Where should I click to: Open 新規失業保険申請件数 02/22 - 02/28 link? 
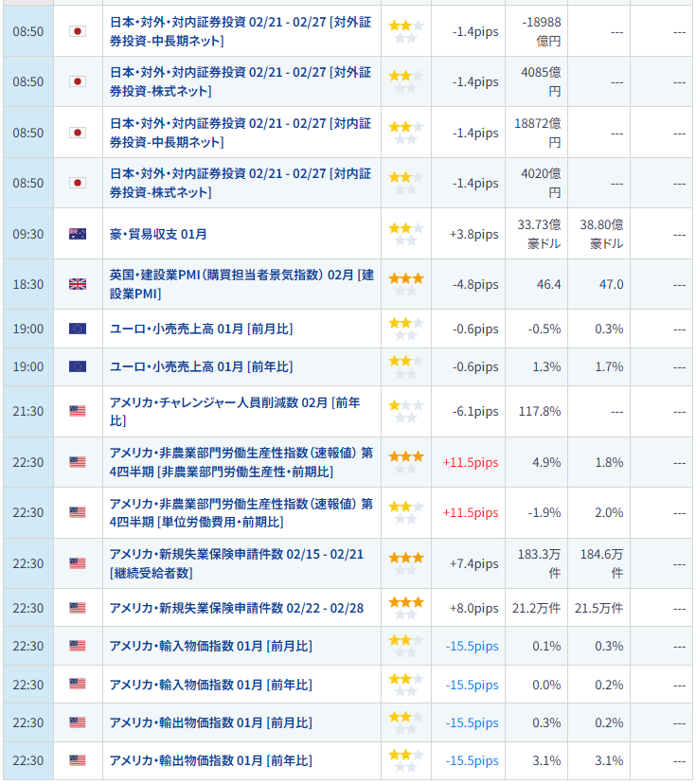point(237,608)
